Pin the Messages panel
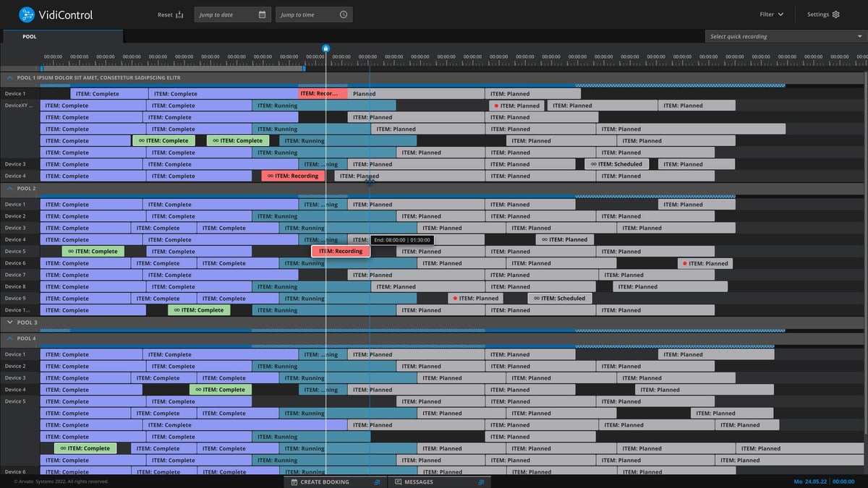The image size is (868, 488). [x=482, y=481]
